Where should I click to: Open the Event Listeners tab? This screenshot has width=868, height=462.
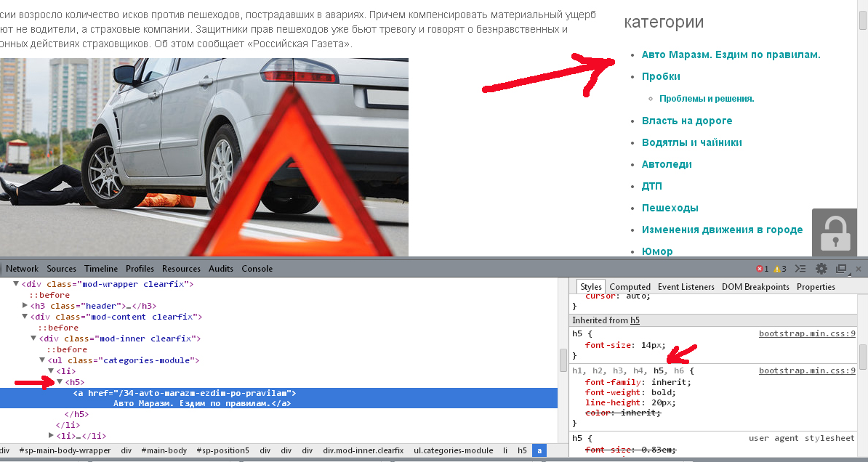(686, 287)
